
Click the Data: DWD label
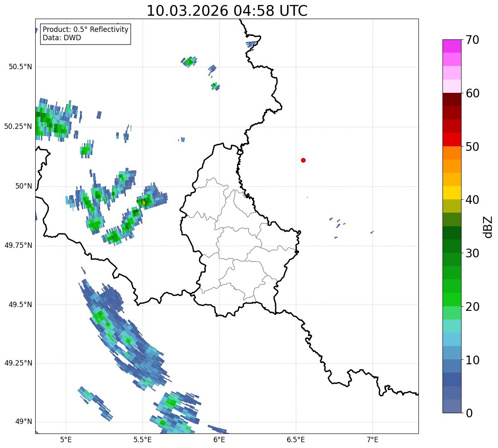62,38
